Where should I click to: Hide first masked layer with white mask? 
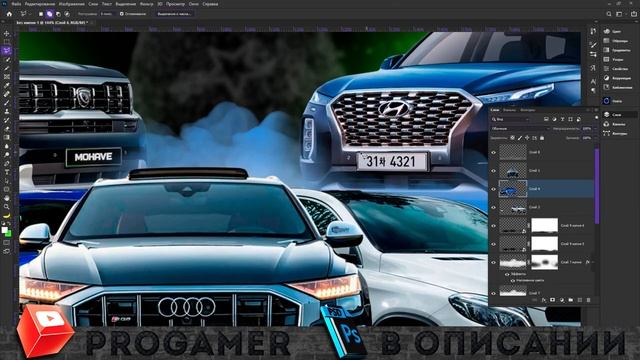[x=493, y=226]
